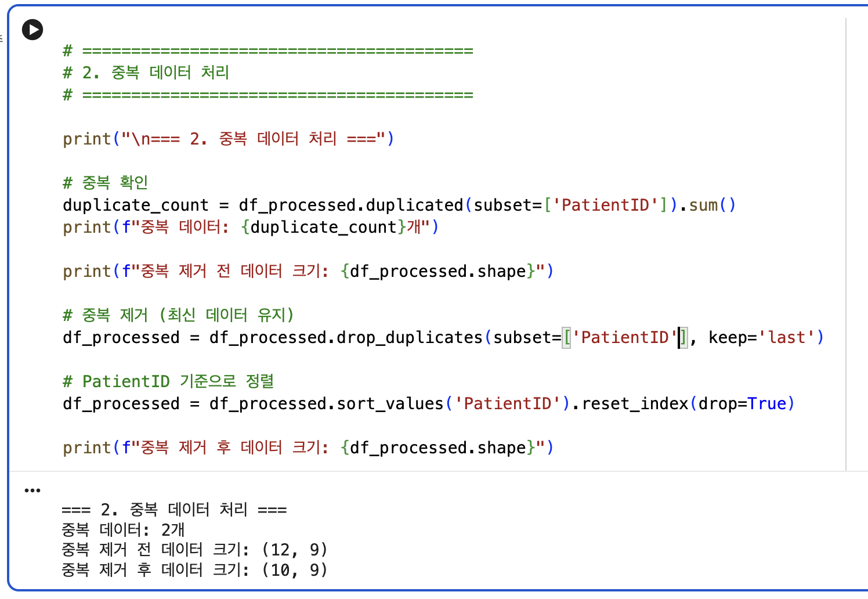868x599 pixels.
Task: Click the comment '# 중복 확인'
Action: (106, 183)
